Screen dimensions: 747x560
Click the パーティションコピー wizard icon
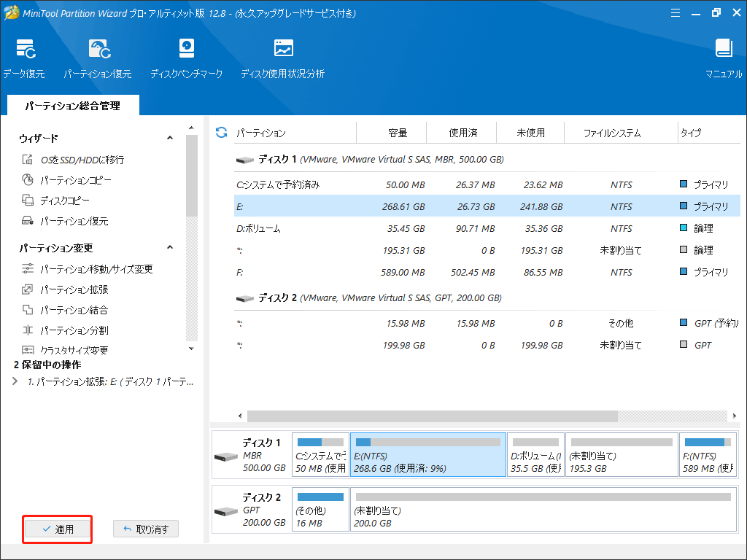click(28, 180)
